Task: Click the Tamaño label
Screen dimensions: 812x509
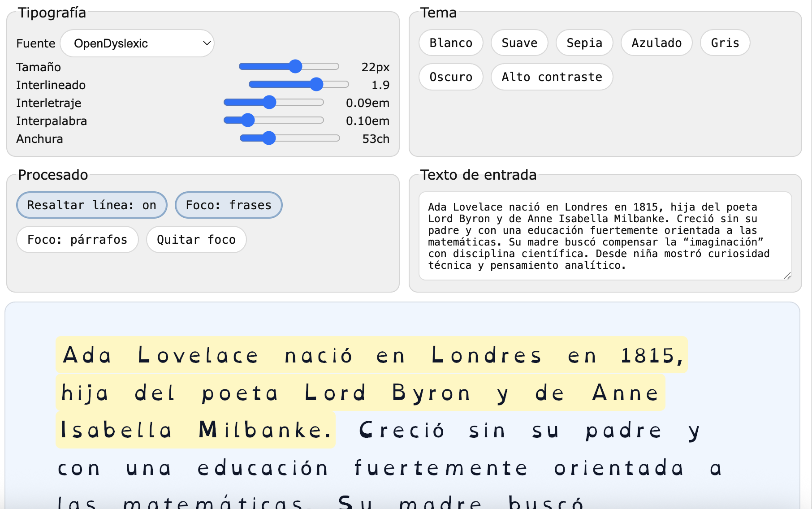Action: [39, 67]
